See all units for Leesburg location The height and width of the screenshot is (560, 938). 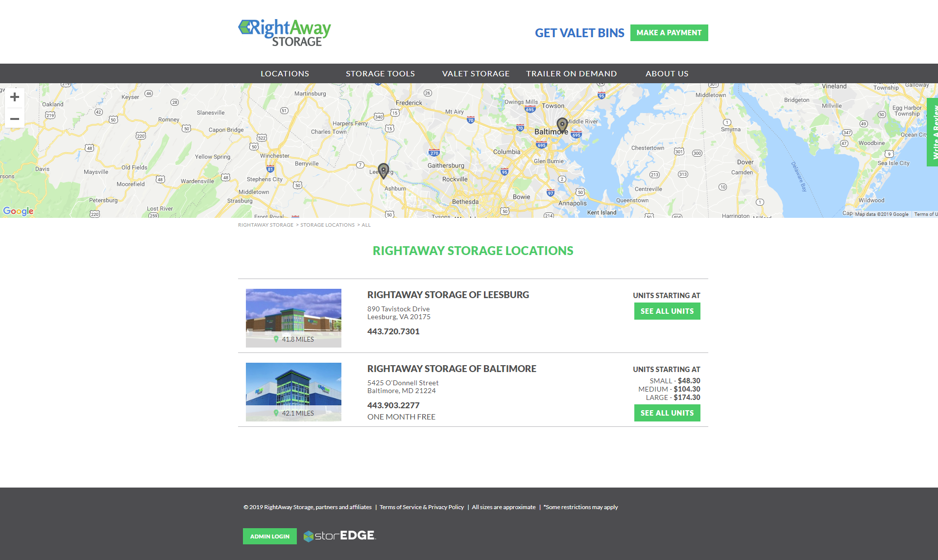point(667,311)
